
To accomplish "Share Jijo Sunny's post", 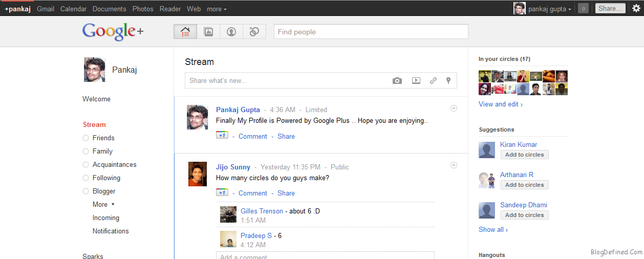I will pyautogui.click(x=286, y=193).
